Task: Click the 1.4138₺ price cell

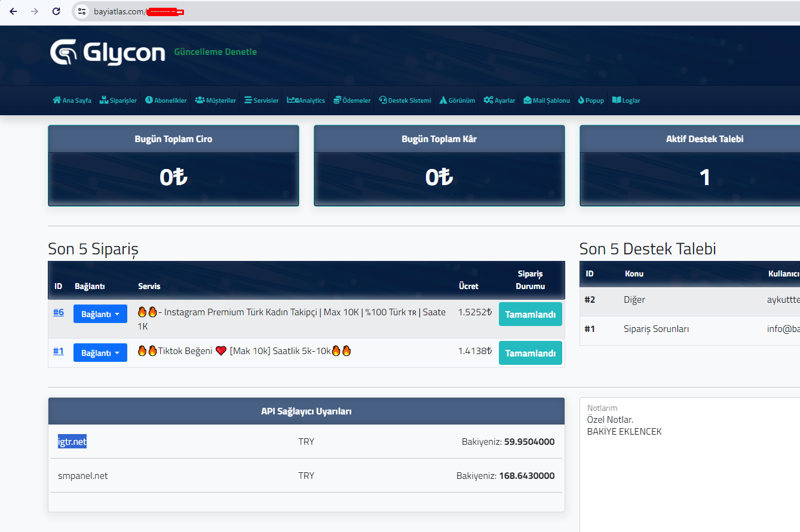Action: [x=475, y=351]
